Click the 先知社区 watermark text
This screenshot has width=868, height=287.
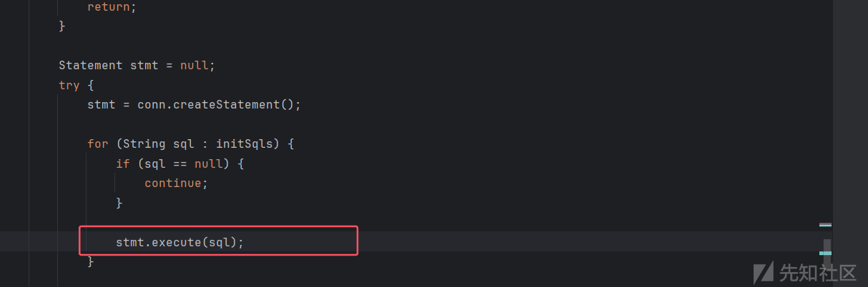pyautogui.click(x=817, y=273)
